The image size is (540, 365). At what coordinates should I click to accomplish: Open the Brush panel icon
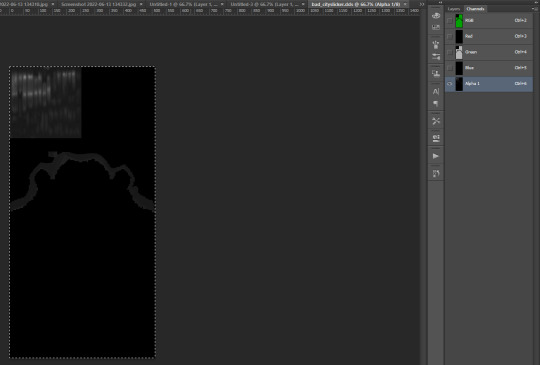(436, 44)
